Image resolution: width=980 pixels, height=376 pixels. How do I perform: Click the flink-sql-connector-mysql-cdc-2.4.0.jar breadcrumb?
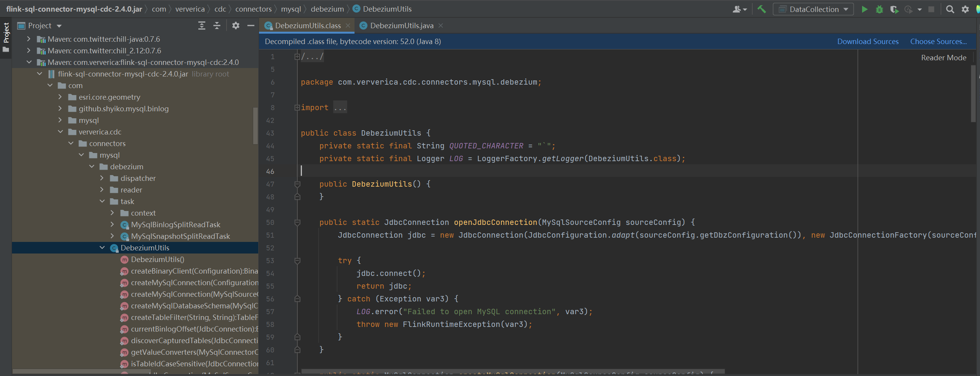74,9
